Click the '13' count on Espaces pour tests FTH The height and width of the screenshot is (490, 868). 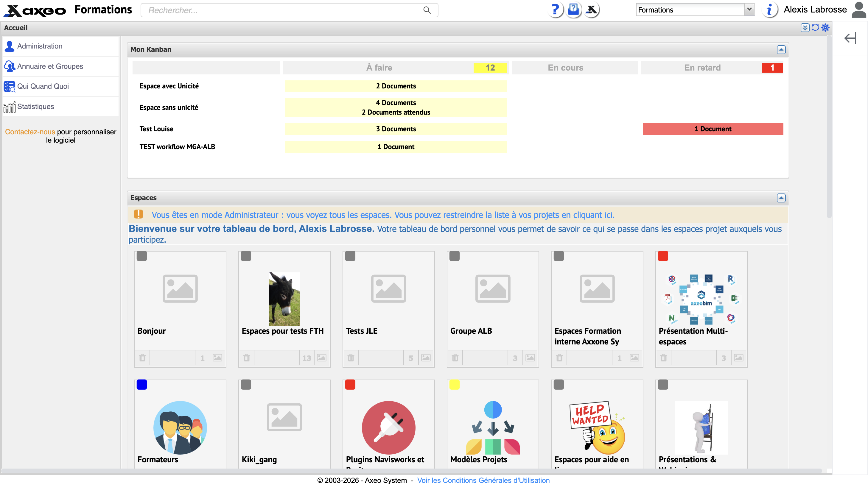click(x=306, y=358)
